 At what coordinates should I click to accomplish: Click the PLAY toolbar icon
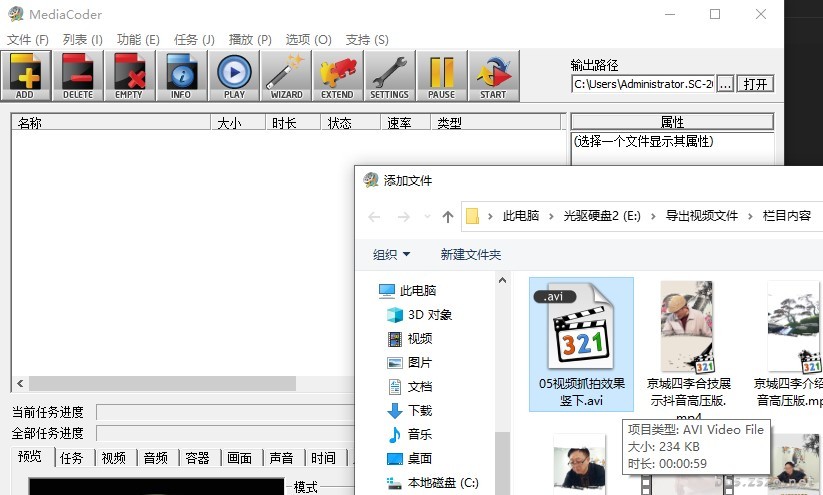234,76
